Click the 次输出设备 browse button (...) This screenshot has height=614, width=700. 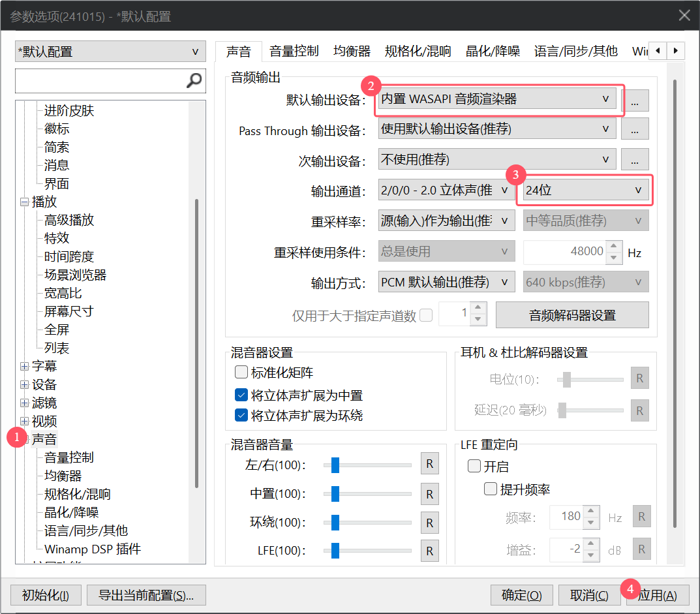click(x=635, y=159)
